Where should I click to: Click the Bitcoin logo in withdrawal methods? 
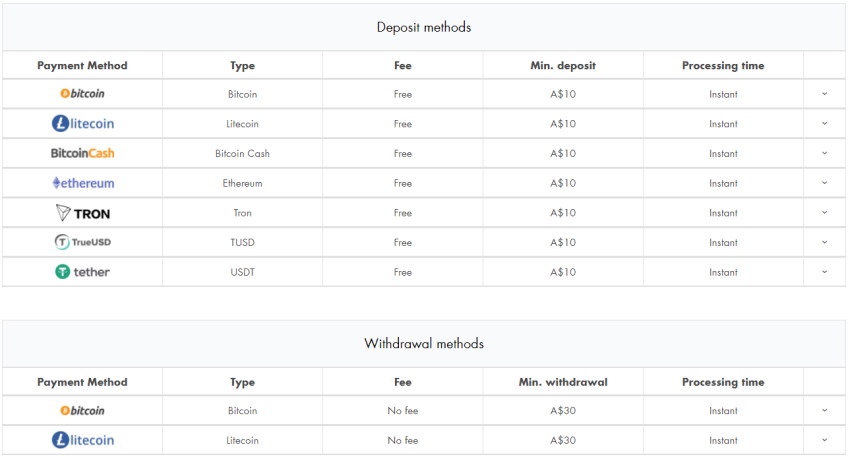[82, 411]
